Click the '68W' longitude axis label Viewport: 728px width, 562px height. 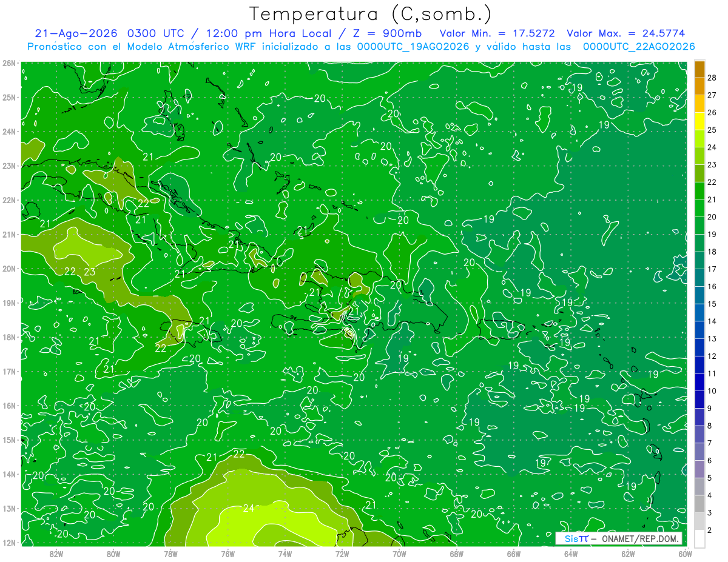click(456, 554)
